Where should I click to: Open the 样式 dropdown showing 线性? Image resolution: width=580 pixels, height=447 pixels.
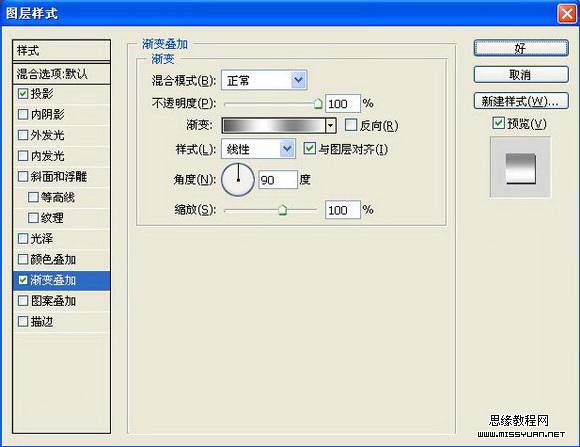(258, 149)
